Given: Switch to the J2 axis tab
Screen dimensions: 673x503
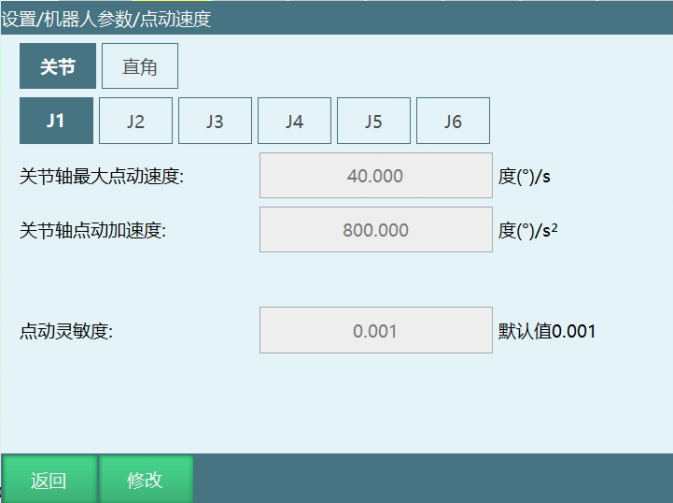Looking at the screenshot, I should 135,121.
